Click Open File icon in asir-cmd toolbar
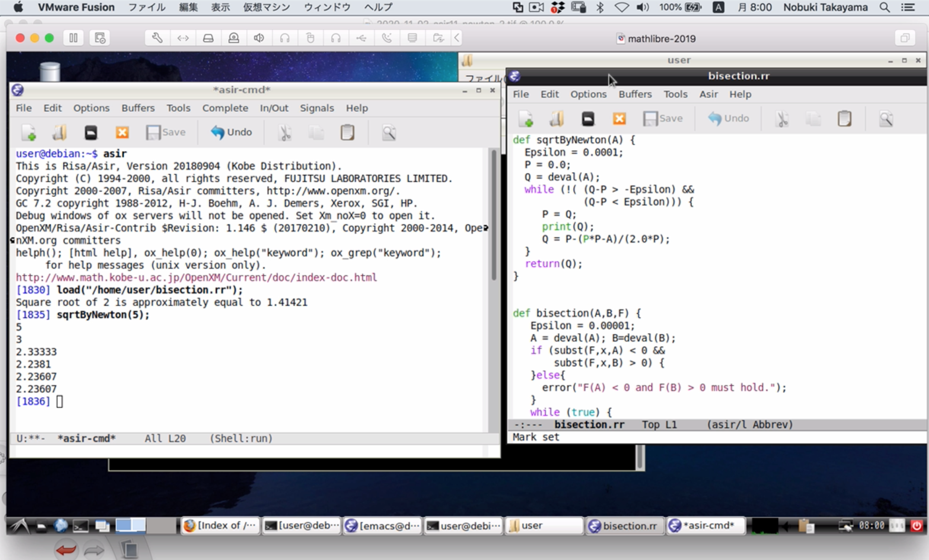Image resolution: width=929 pixels, height=560 pixels. [x=60, y=132]
